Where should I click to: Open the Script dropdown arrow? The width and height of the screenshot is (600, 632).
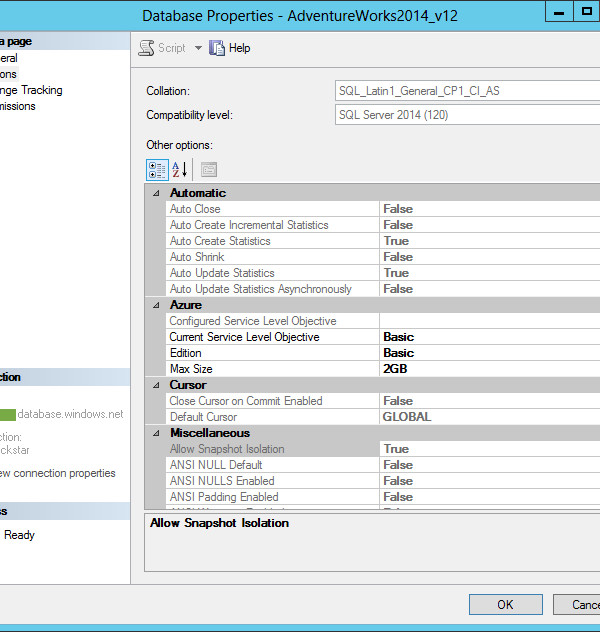(x=198, y=48)
